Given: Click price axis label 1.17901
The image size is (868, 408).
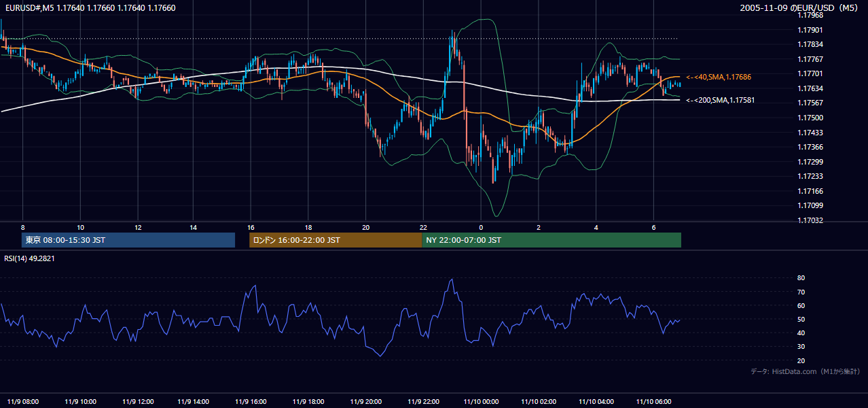Looking at the screenshot, I should tap(810, 30).
